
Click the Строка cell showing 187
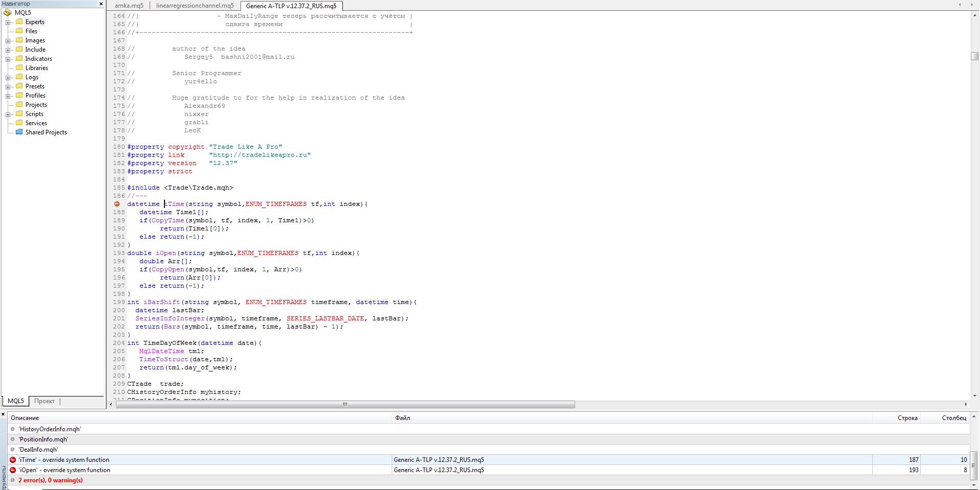click(897, 460)
